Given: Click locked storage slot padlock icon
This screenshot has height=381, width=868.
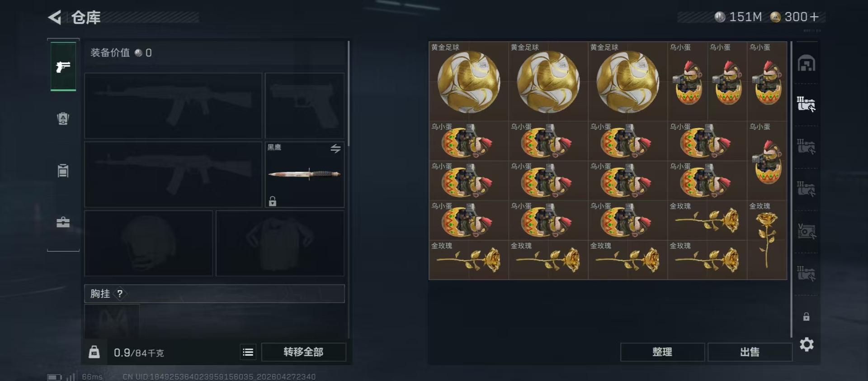Looking at the screenshot, I should click(x=806, y=317).
